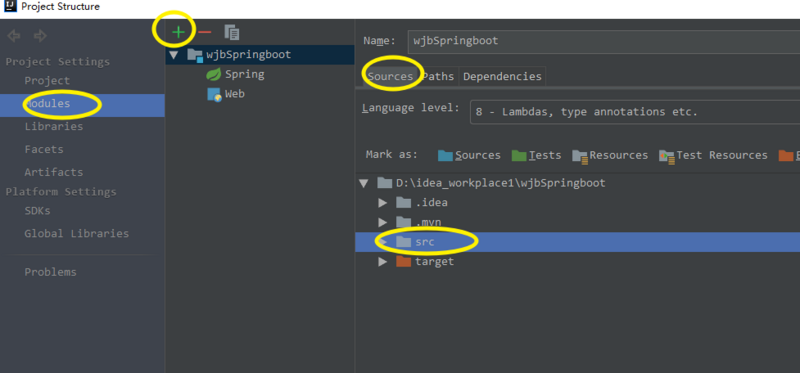Switch to the Dependencies tab
Screen dimensions: 800x373
click(x=502, y=77)
